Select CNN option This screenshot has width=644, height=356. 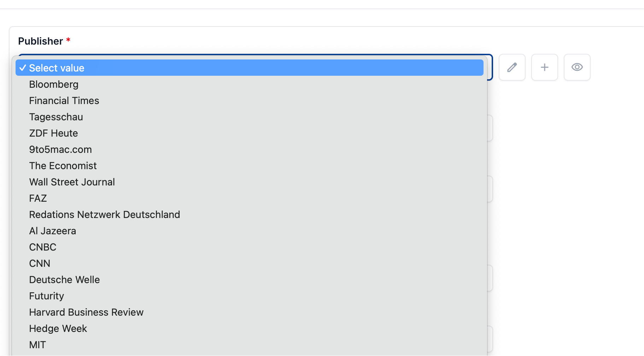pyautogui.click(x=249, y=263)
